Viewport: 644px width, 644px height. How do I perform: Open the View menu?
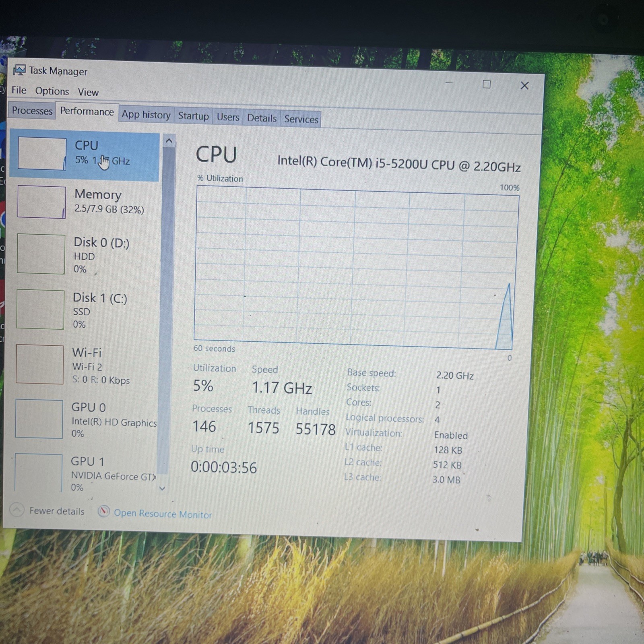coord(88,92)
